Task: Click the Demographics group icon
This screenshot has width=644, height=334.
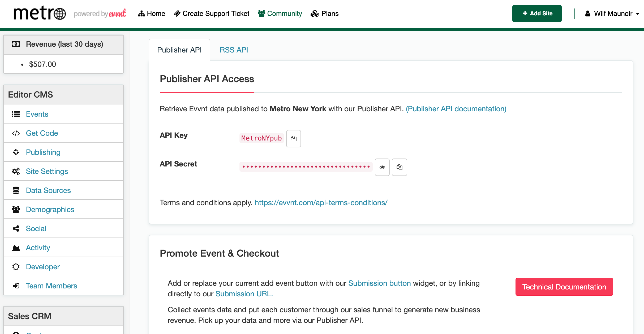Action: click(x=16, y=209)
